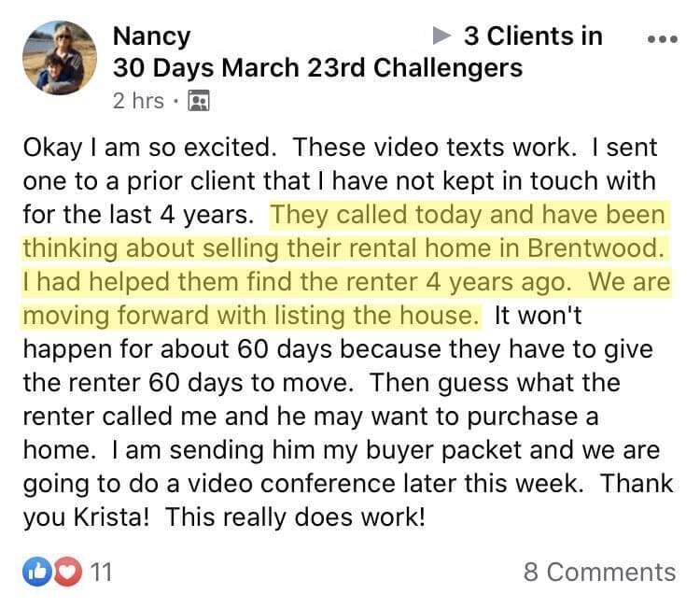Show who reacted via the 11 count
This screenshot has height=608, width=700.
tap(101, 572)
